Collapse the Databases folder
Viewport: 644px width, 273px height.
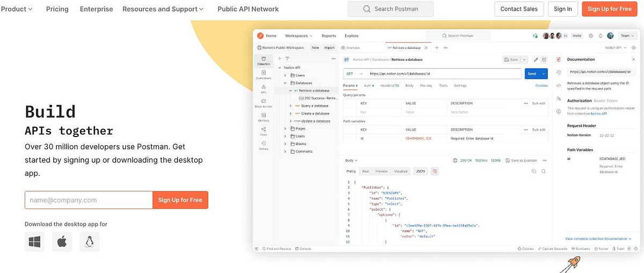(x=286, y=83)
